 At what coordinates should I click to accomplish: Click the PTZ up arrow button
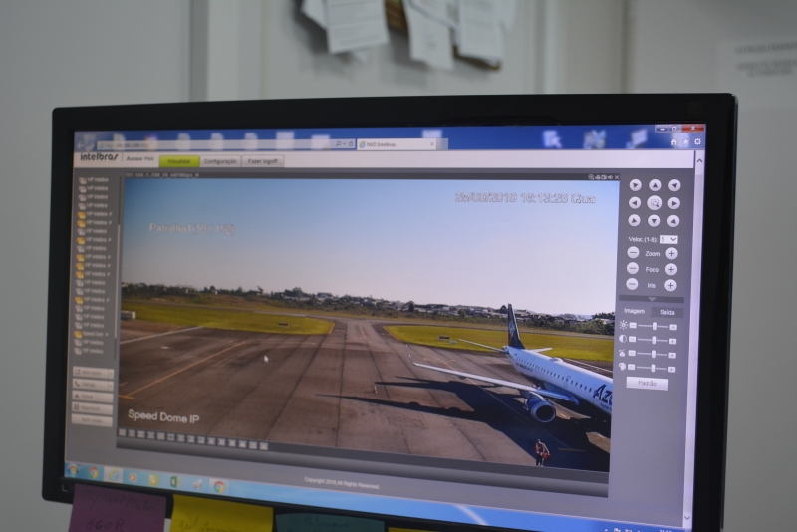(x=655, y=185)
